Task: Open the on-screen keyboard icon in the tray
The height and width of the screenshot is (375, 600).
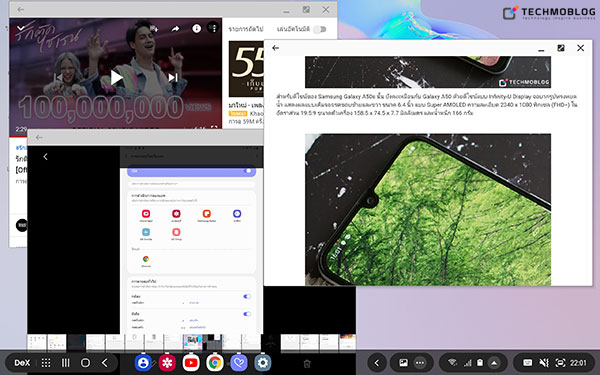Action: [x=527, y=363]
